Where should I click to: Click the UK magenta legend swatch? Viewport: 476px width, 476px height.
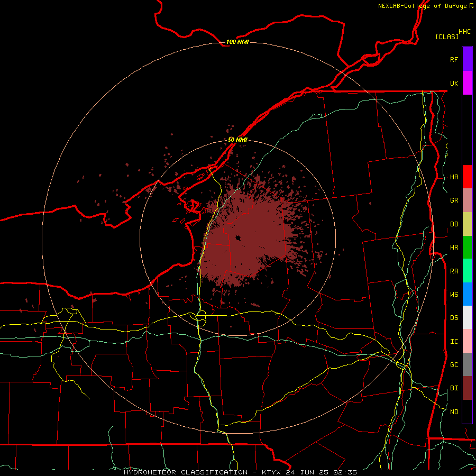[x=467, y=83]
